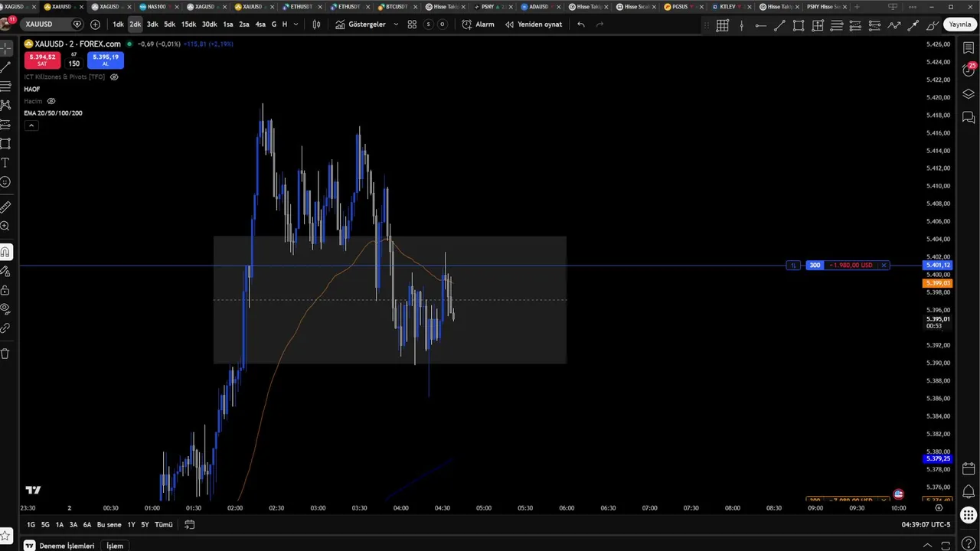Set date range to 1G
Screen dimensions: 980x551
31,525
